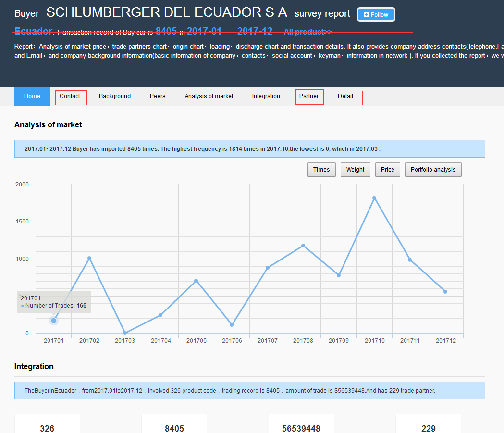Click the 201710 peak data point
Screen dimensions: 504x433
374,198
